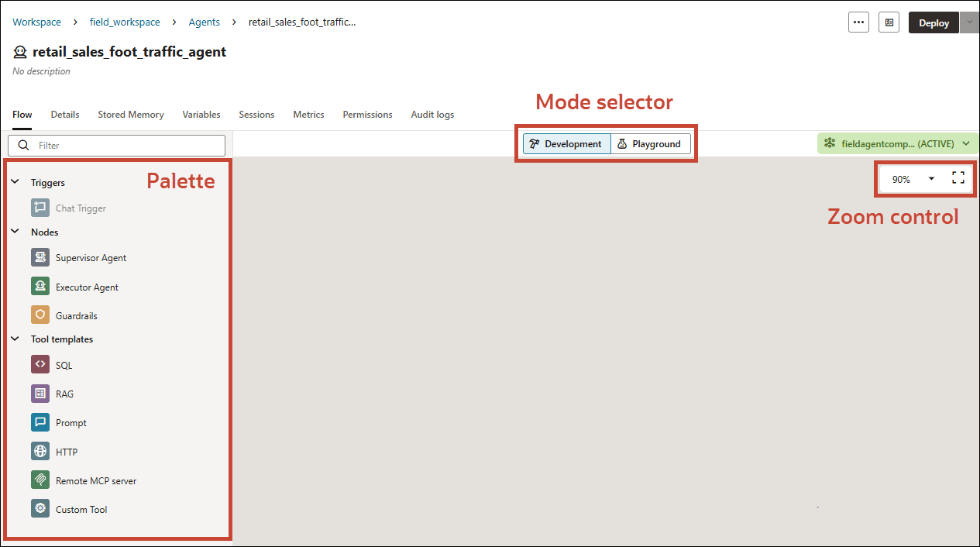
Task: Open the Flow tab
Action: pos(22,115)
